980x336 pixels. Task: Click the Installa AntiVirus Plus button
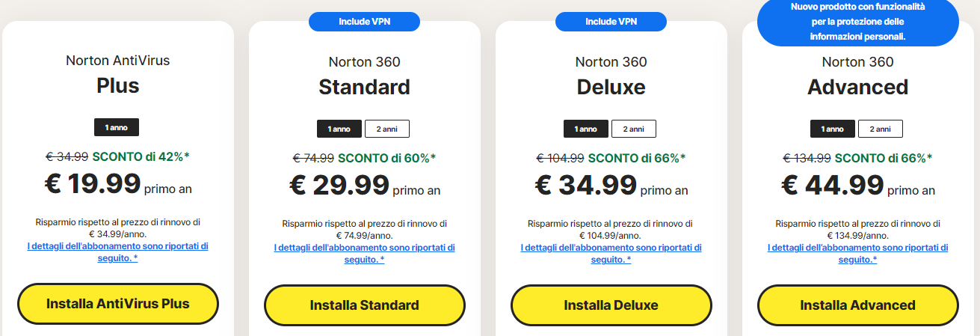click(x=117, y=304)
